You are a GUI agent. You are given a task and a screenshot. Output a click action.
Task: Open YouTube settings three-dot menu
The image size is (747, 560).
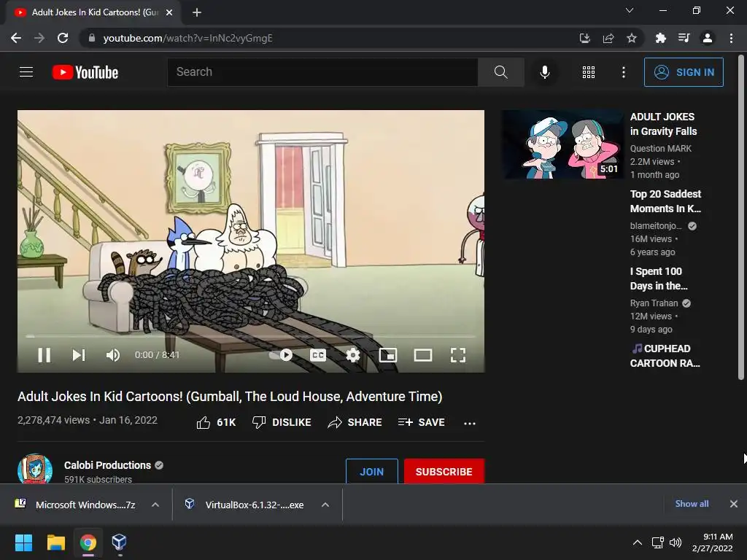pos(623,72)
